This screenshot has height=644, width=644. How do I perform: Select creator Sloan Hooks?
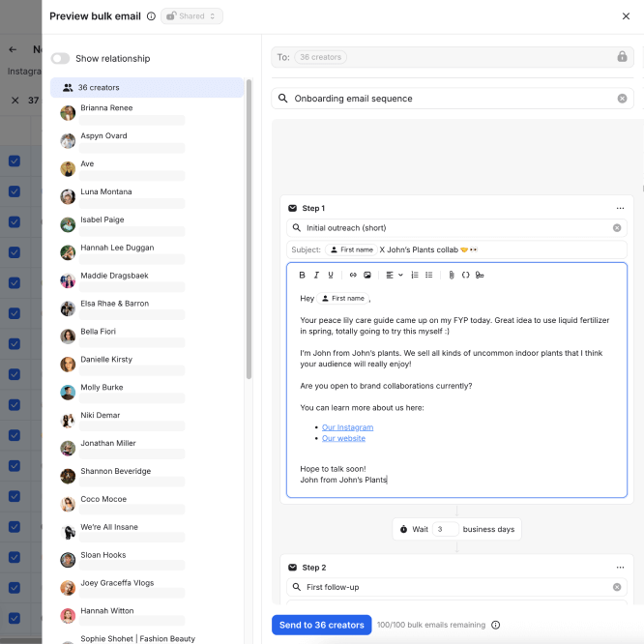(147, 560)
